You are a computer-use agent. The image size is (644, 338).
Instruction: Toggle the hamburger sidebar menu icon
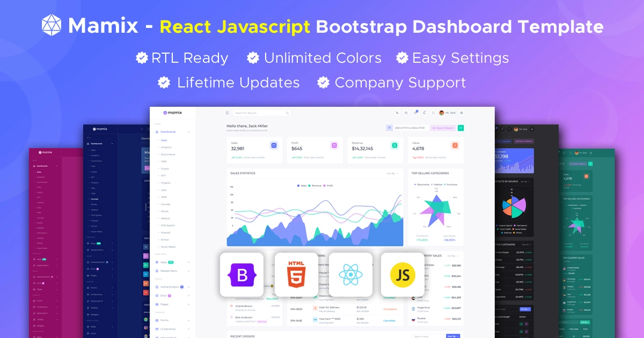[x=228, y=113]
